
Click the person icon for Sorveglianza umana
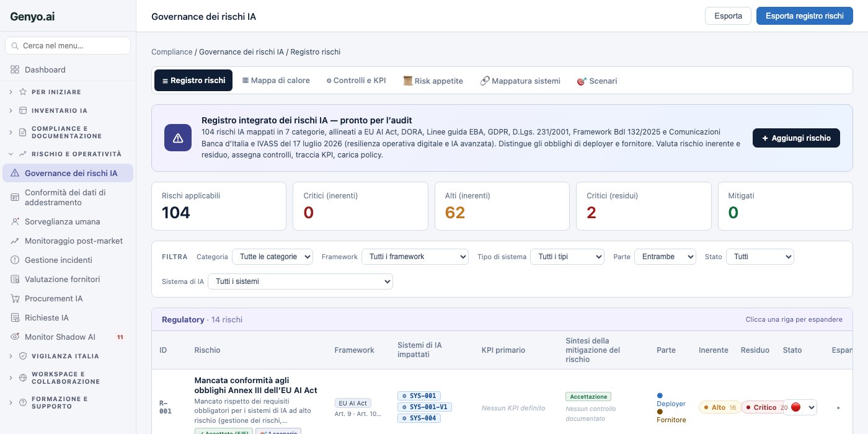click(15, 221)
